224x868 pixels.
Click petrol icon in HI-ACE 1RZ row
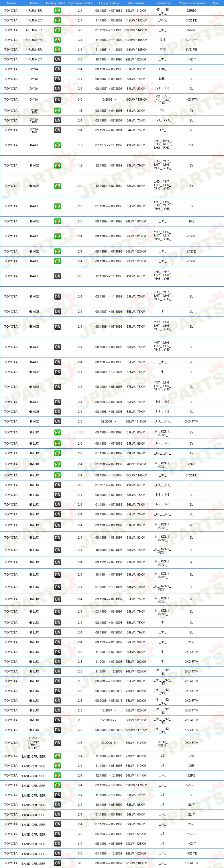tap(58, 221)
